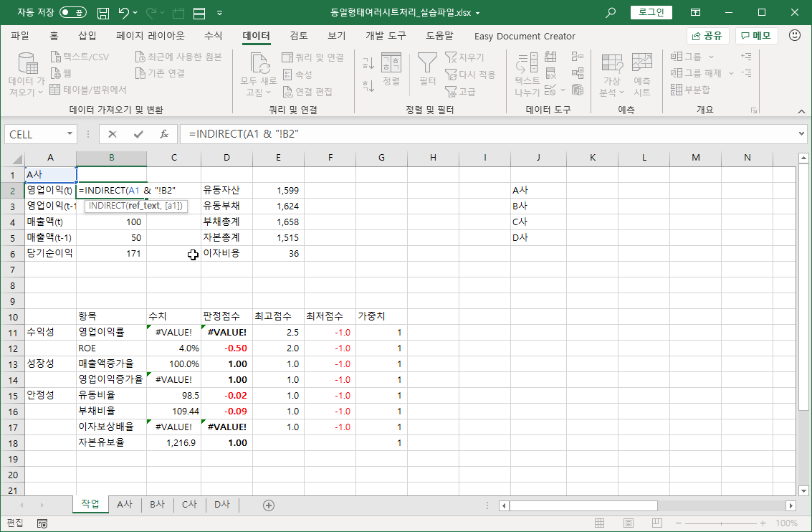Click 최근에 사용한 원본 button
Screen dimensions: 812x532
coord(178,57)
